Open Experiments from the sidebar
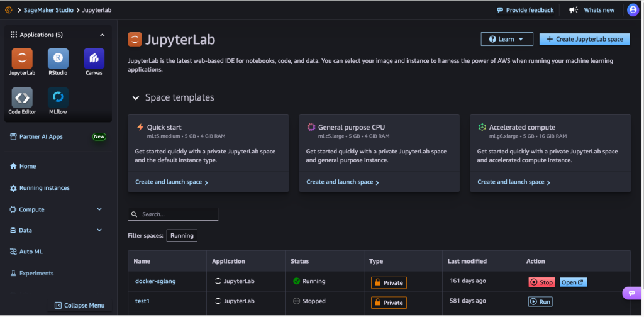644x317 pixels. tap(36, 274)
